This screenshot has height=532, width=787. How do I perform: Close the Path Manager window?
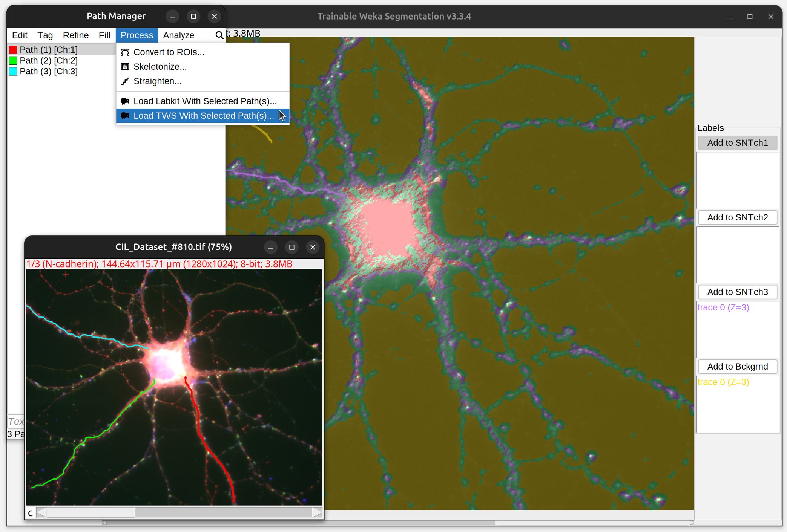point(214,16)
